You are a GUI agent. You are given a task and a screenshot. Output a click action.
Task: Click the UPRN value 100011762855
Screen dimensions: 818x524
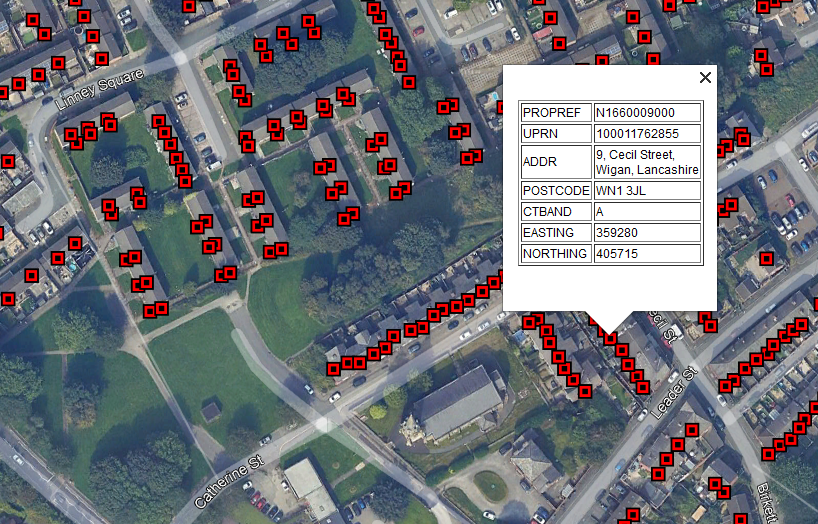coord(647,134)
